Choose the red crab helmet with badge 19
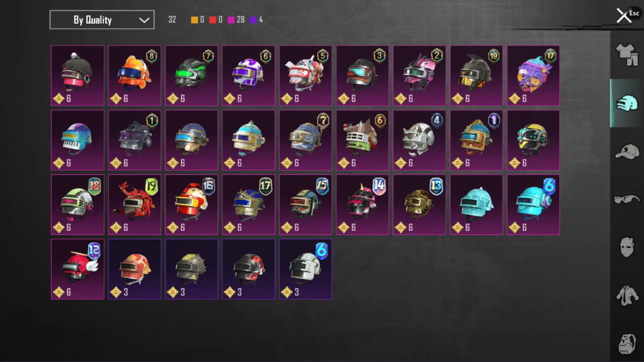Viewport: 644px width, 362px height. coord(135,204)
